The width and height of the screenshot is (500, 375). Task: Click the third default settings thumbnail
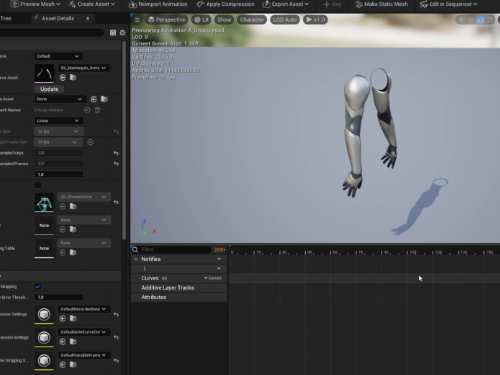coord(44,360)
